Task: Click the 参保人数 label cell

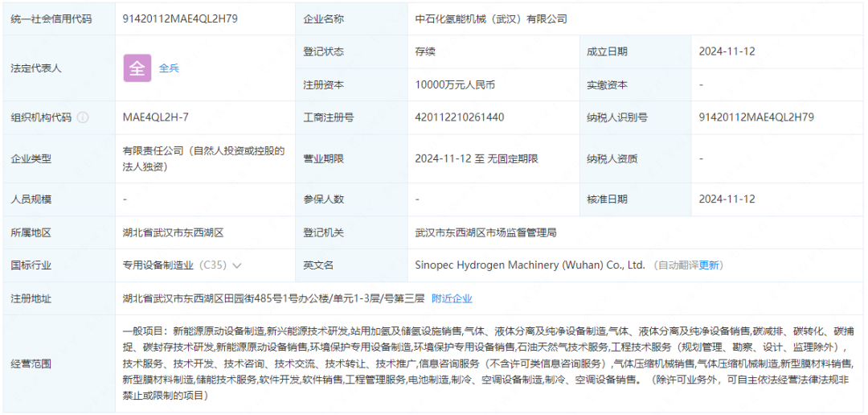Action: 351,199
